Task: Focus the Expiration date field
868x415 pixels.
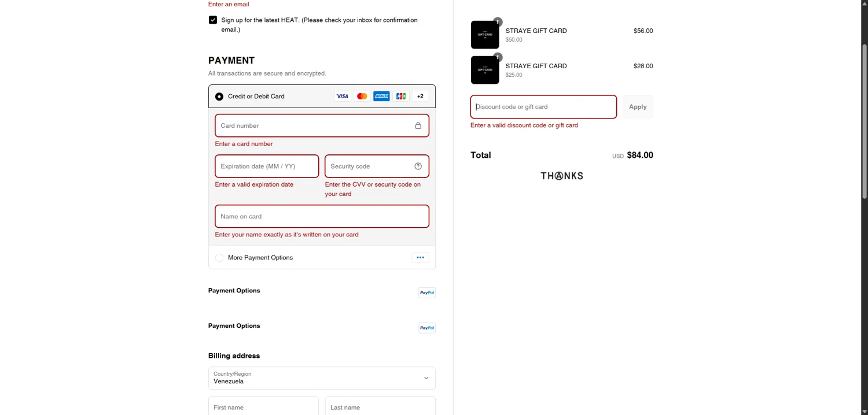Action: click(267, 166)
